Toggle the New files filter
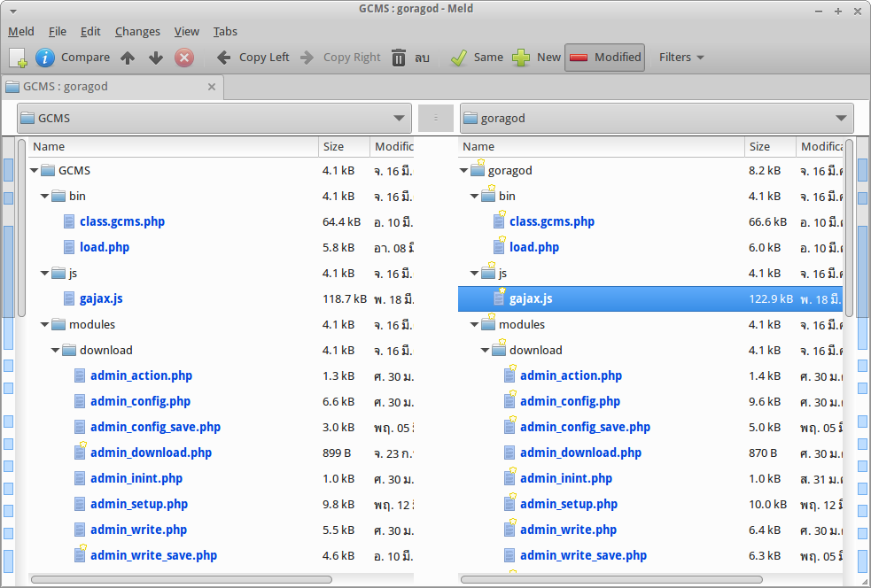 click(536, 57)
